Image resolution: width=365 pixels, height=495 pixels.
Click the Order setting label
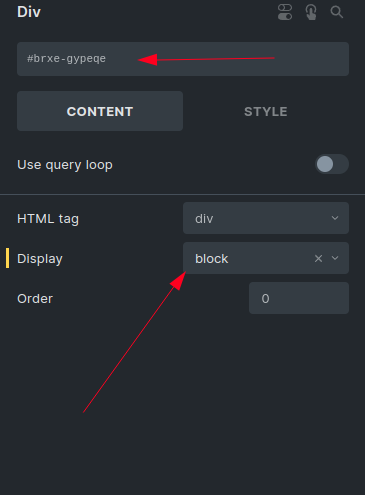[x=35, y=299]
